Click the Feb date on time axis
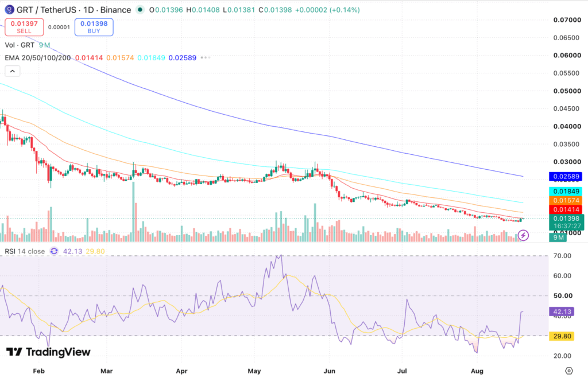Viewport: 588px width, 378px height. tap(38, 371)
